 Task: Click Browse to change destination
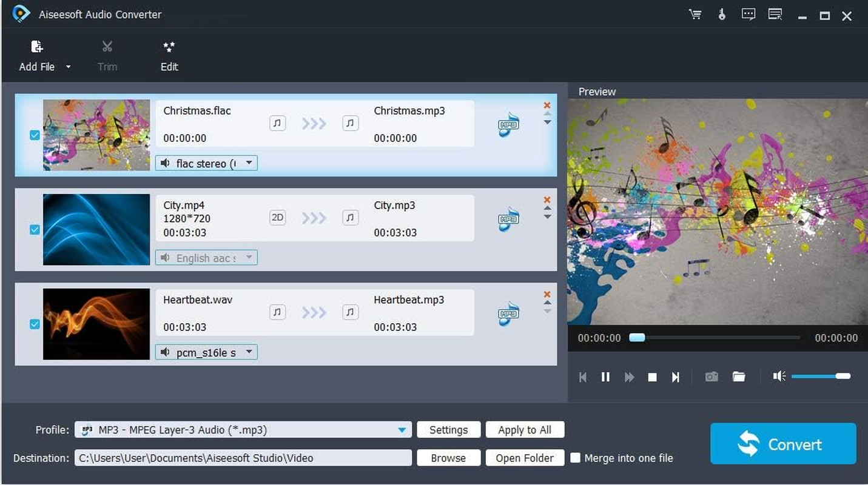pos(448,458)
